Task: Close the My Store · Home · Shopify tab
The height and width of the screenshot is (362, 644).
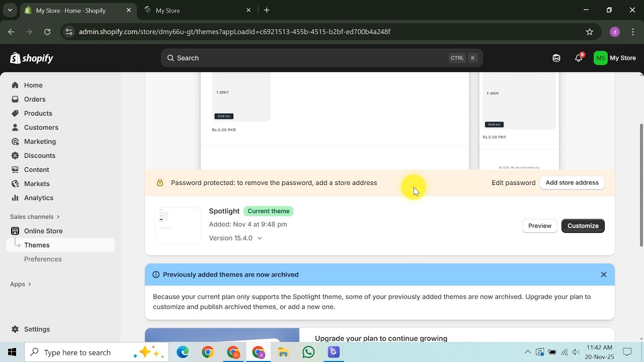Action: [129, 10]
